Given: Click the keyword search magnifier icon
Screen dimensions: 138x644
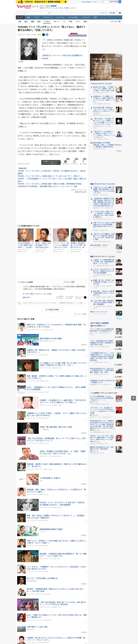Looking at the screenshot, I should (49, 13).
